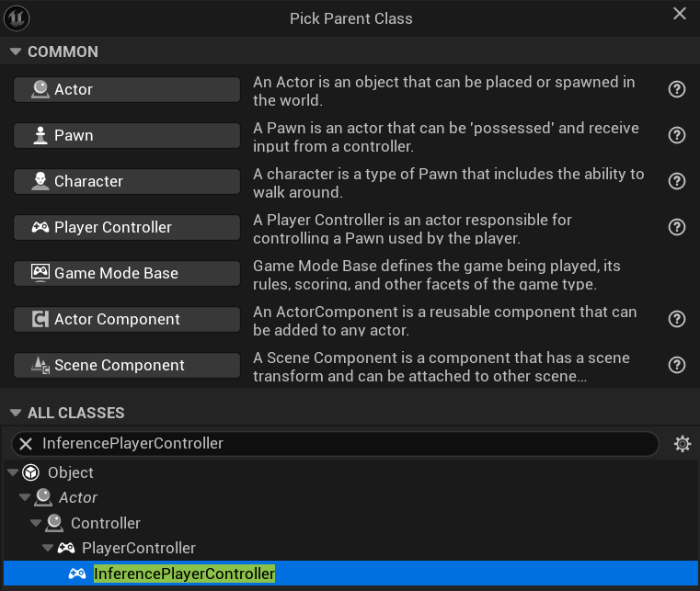
Task: Click the help icon next to Actor
Action: [x=677, y=89]
